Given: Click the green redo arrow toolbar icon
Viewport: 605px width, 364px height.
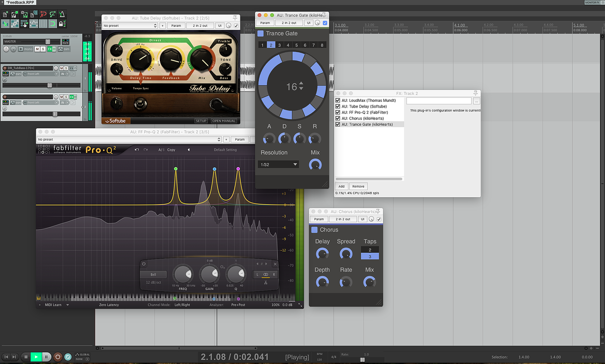Looking at the screenshot, I should point(52,14).
